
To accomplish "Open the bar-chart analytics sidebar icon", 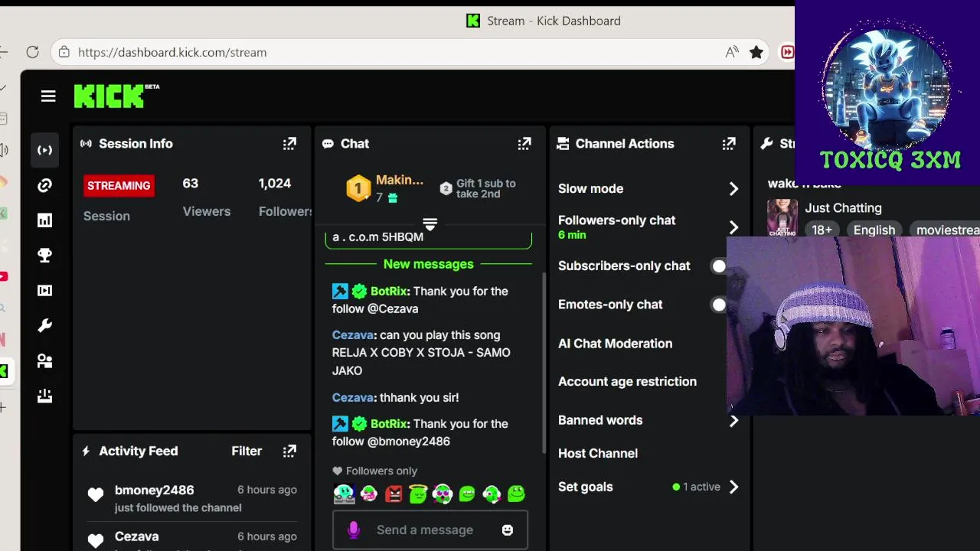I will click(x=45, y=220).
